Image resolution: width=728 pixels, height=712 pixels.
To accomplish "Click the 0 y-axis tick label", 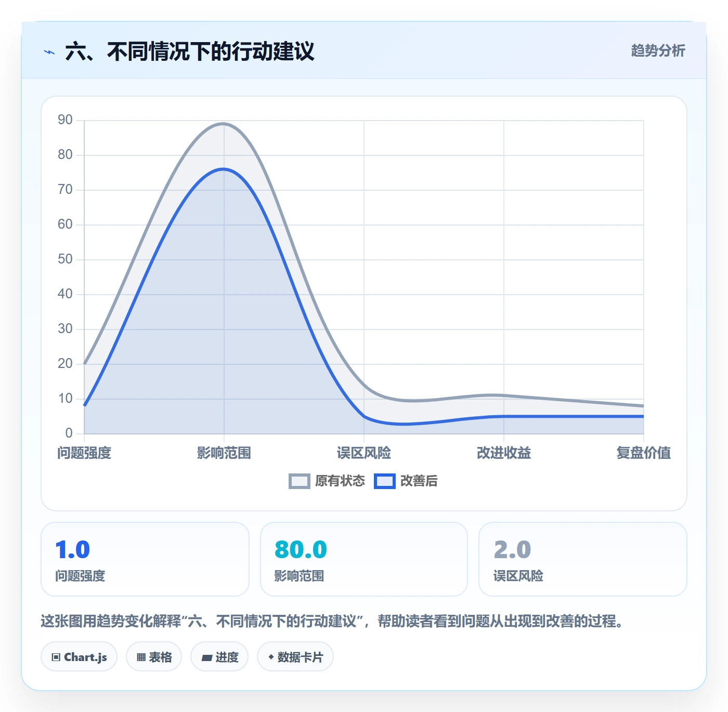I will pos(69,433).
